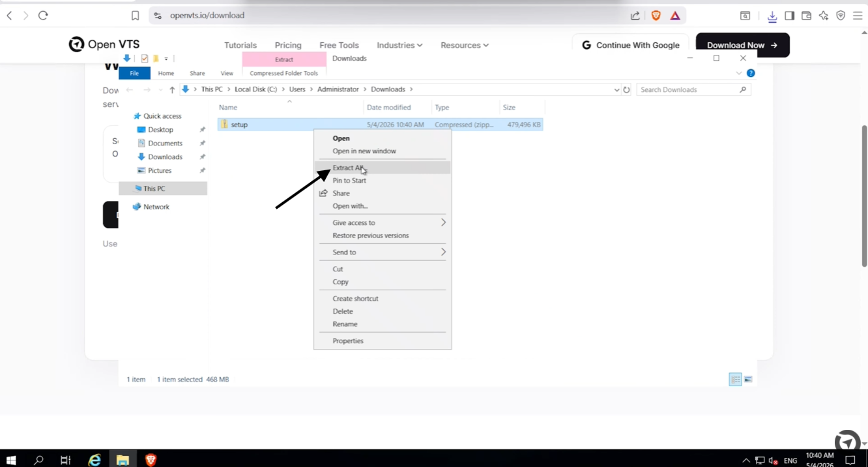Select Extract All from context menu

tap(383, 168)
